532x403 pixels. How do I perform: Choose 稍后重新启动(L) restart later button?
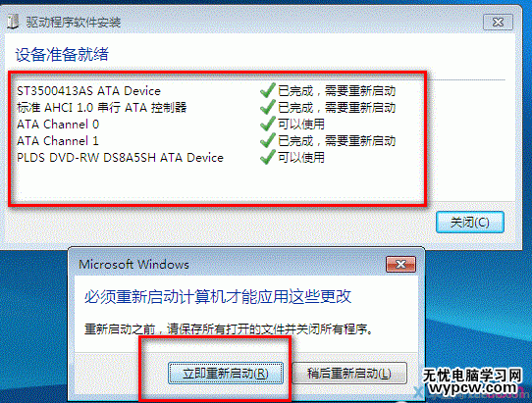(349, 374)
